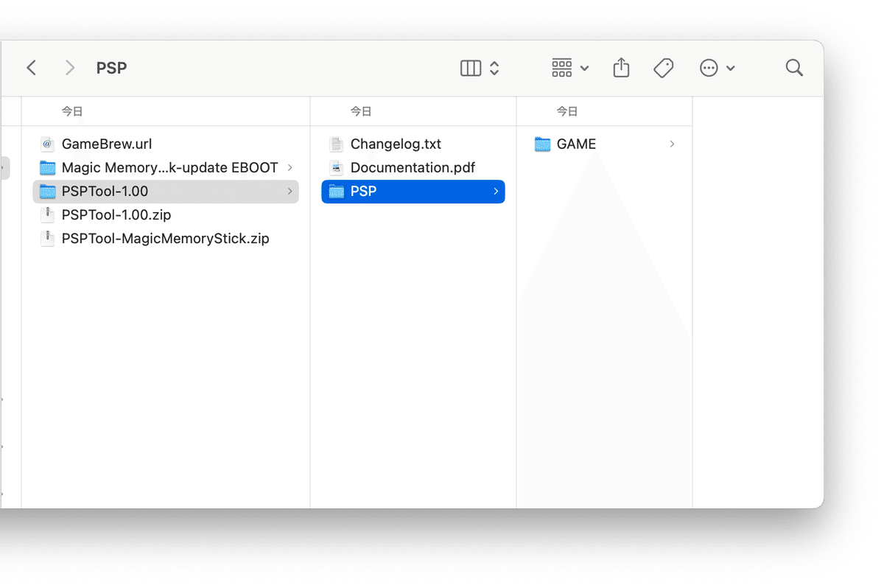This screenshot has width=884, height=588.
Task: Click the 今日 header in first column
Action: pos(72,111)
